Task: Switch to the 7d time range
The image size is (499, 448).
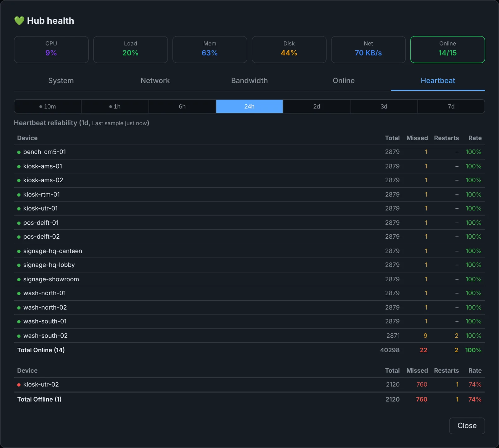Action: pos(451,107)
